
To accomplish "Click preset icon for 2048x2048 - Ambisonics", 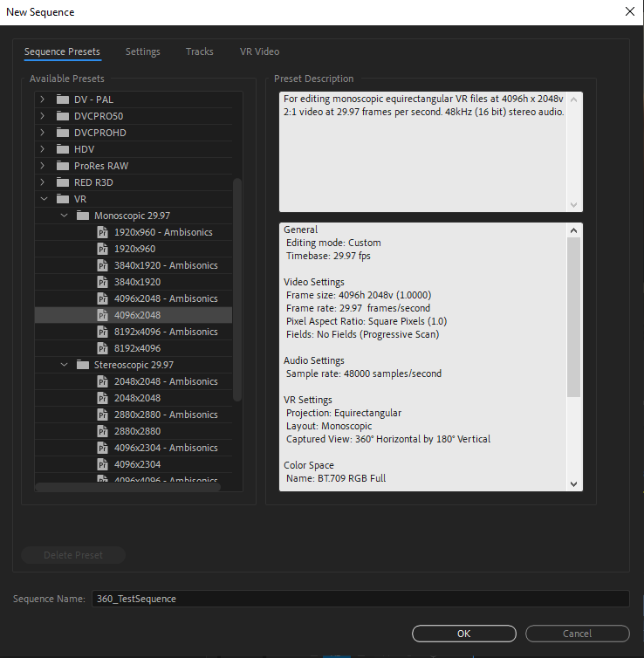I will pyautogui.click(x=103, y=381).
